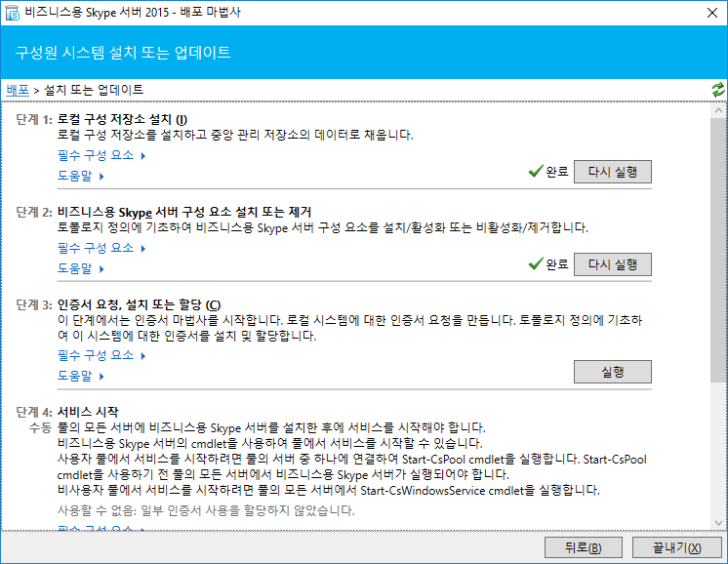Select heading 인증서 요청, 설치 또는 할당 (C)
Viewport: 728px width, 564px height.
coord(139,304)
